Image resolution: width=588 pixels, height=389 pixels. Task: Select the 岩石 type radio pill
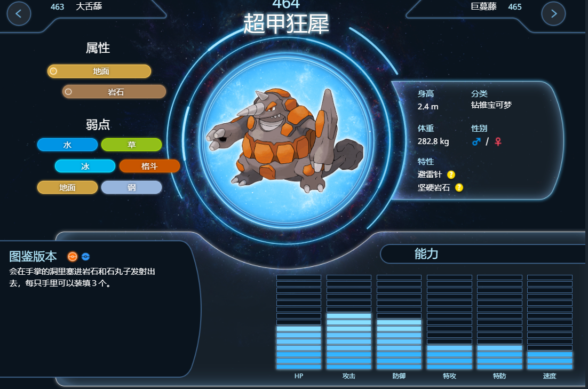(114, 92)
